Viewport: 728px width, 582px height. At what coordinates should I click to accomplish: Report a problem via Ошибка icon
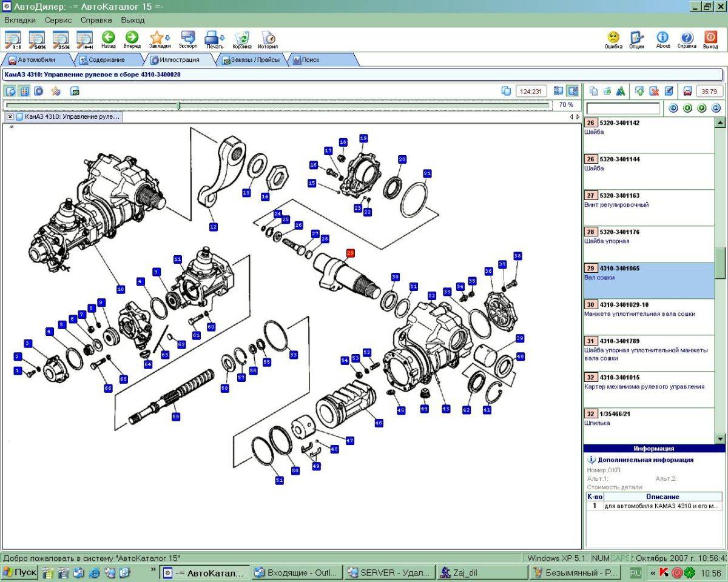click(x=613, y=40)
